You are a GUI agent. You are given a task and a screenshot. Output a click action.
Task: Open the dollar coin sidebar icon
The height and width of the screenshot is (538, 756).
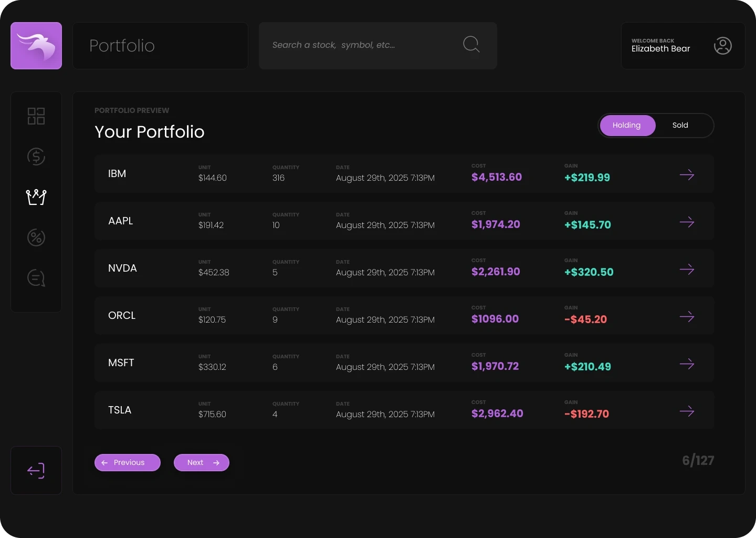(36, 157)
